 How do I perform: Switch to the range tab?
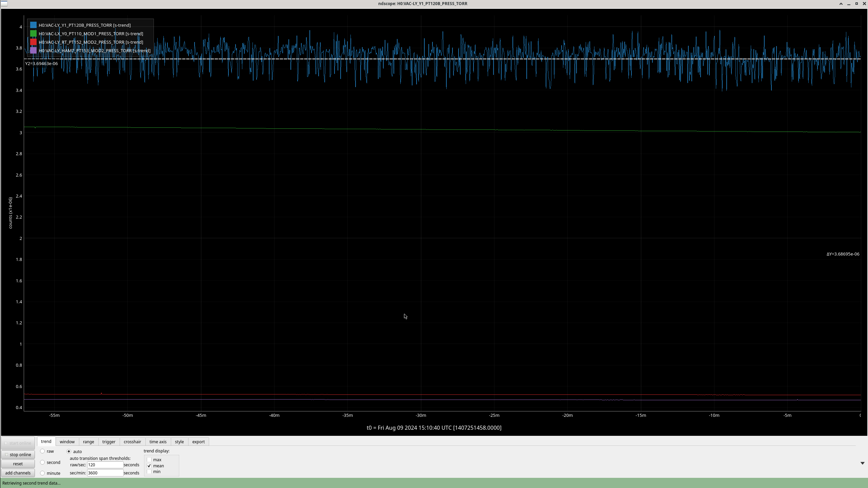(x=88, y=442)
